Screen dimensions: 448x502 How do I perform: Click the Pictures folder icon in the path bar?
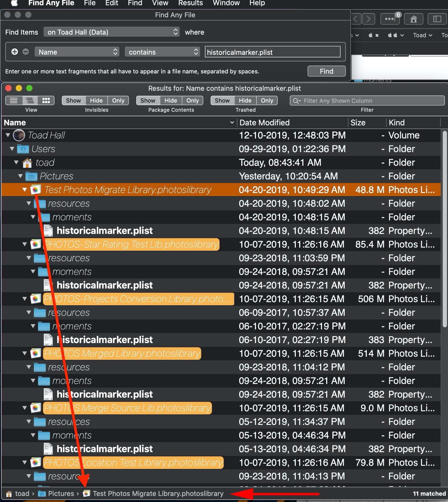pos(42,494)
